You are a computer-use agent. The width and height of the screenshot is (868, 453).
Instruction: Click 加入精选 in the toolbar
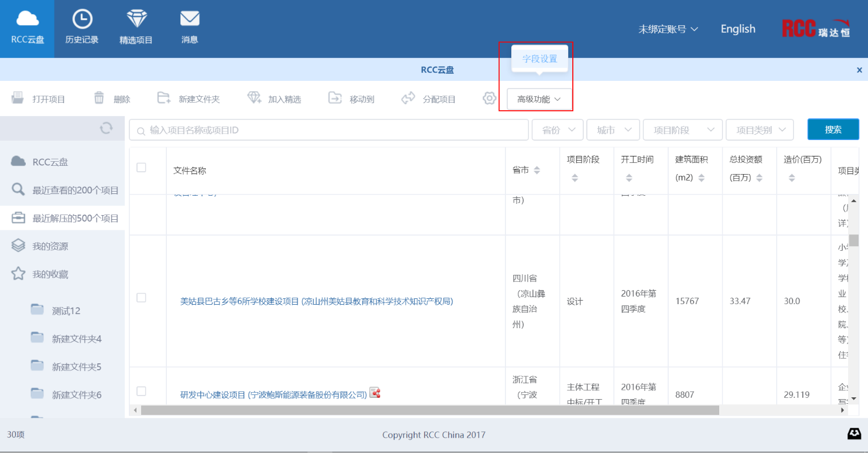point(274,99)
